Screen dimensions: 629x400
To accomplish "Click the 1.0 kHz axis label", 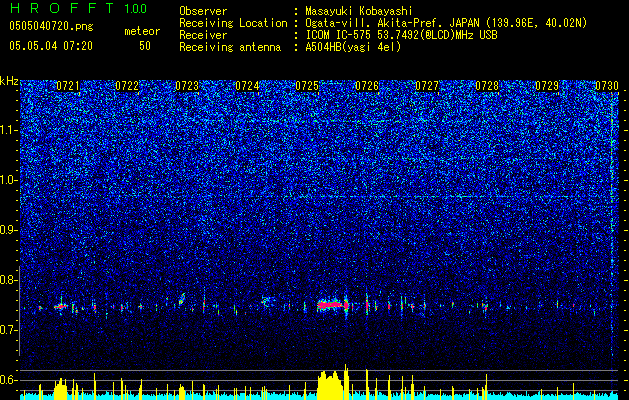I will [x=9, y=181].
